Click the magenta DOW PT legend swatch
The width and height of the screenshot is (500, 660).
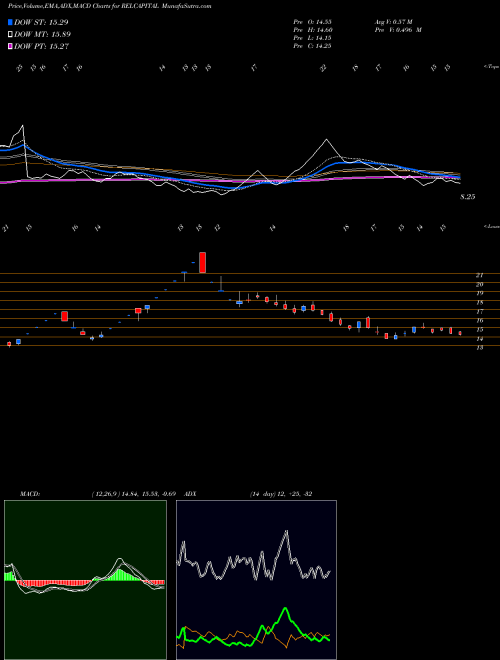pyautogui.click(x=10, y=47)
